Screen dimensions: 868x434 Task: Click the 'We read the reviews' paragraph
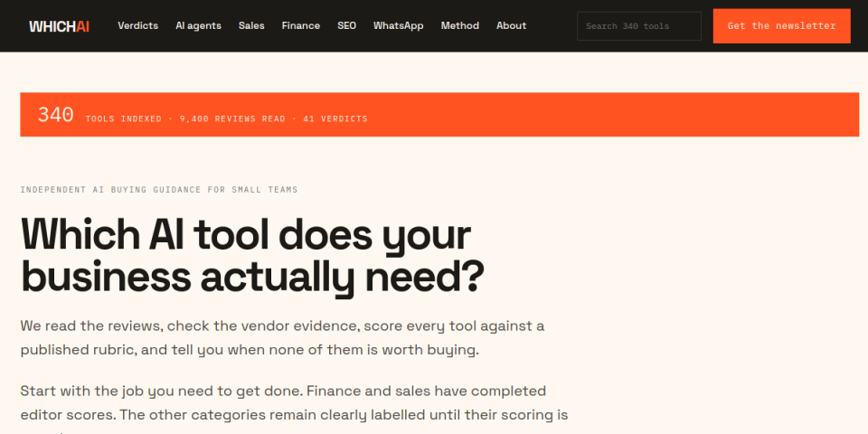(282, 337)
